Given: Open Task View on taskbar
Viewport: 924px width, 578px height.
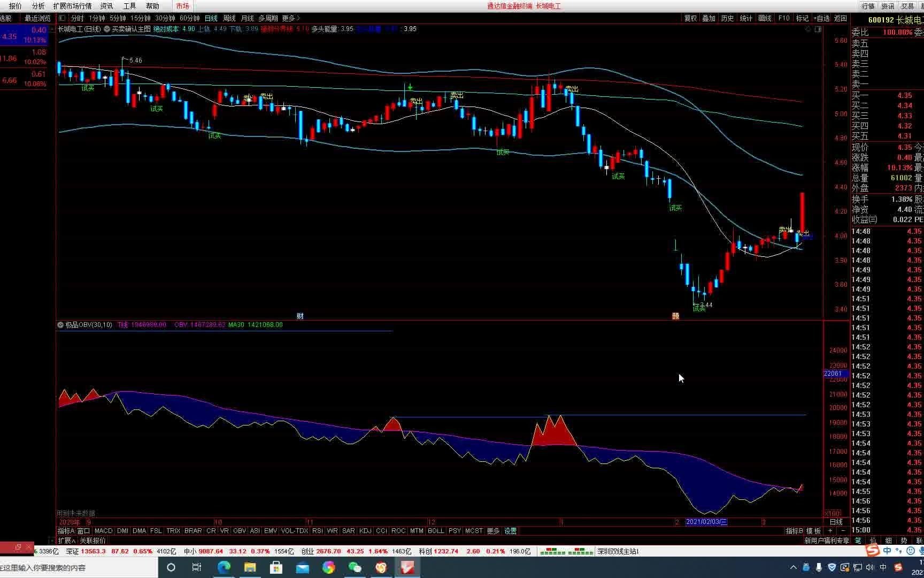Looking at the screenshot, I should pyautogui.click(x=197, y=567).
